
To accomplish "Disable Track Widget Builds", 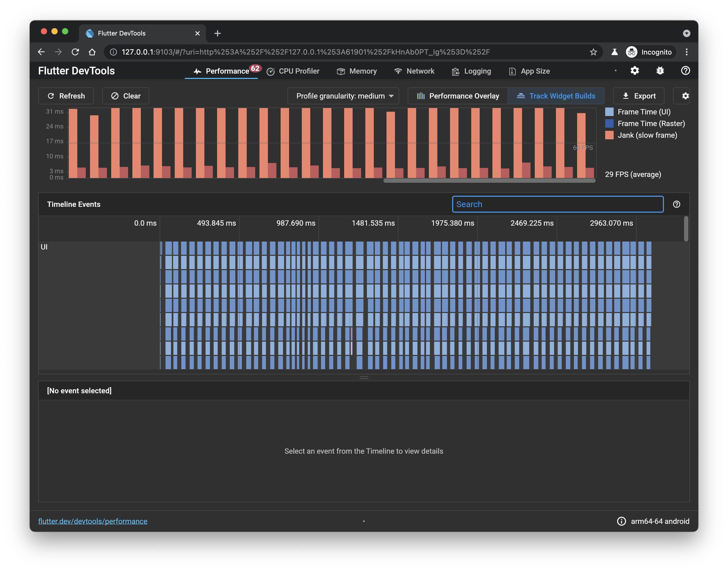I will (556, 96).
